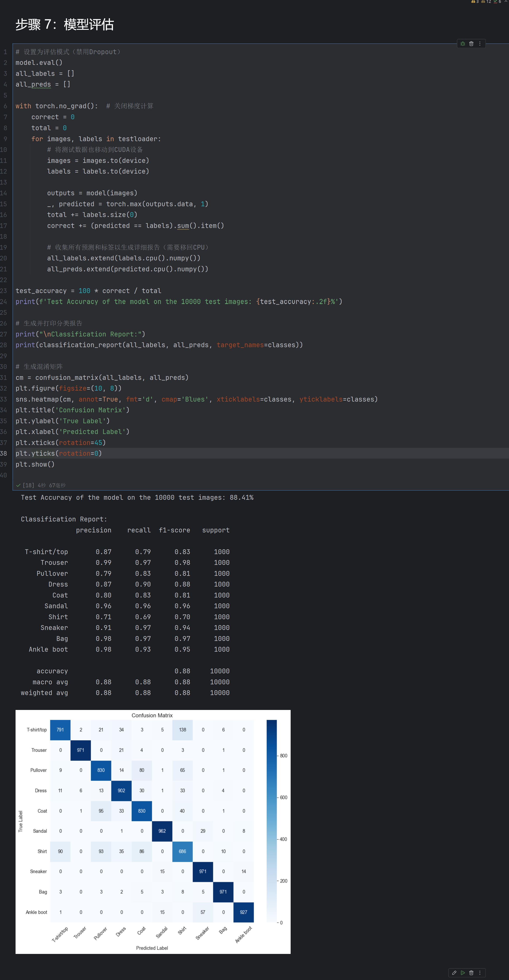The image size is (509, 980).
Task: Collapse the panel with the top-right chevron
Action: (x=505, y=2)
